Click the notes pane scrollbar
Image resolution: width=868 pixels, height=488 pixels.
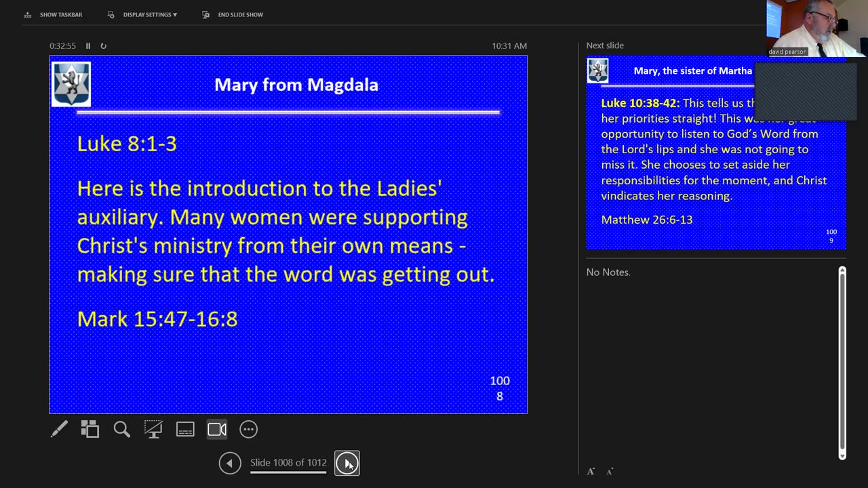[x=842, y=363]
